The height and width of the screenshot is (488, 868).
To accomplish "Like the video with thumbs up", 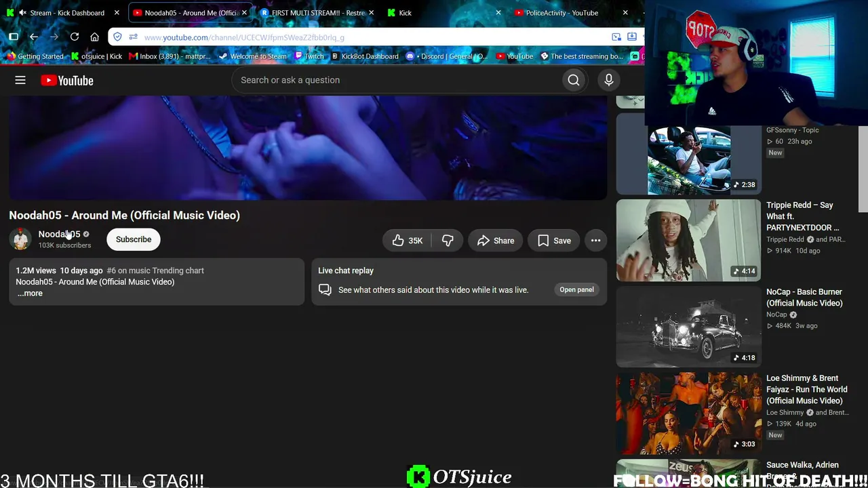I will [408, 241].
